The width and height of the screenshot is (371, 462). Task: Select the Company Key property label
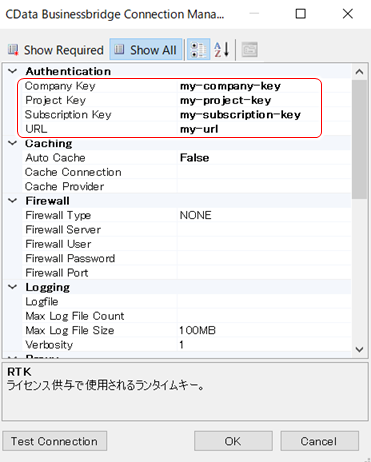tap(60, 86)
